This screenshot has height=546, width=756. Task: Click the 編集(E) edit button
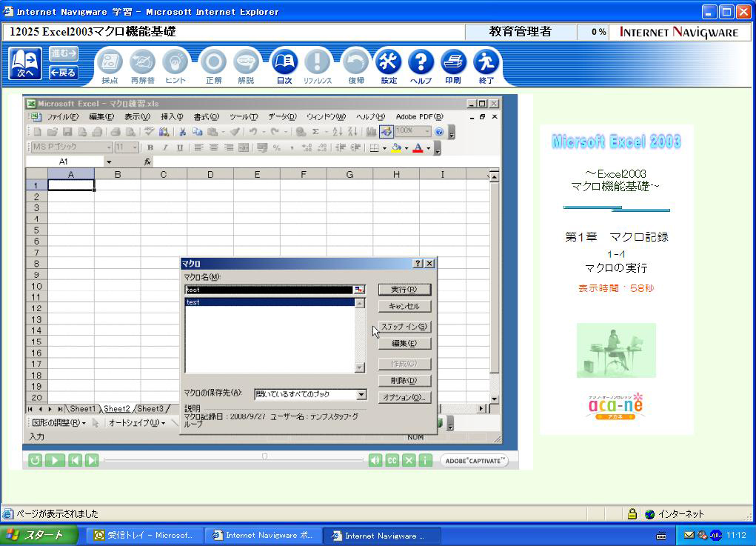(x=404, y=343)
